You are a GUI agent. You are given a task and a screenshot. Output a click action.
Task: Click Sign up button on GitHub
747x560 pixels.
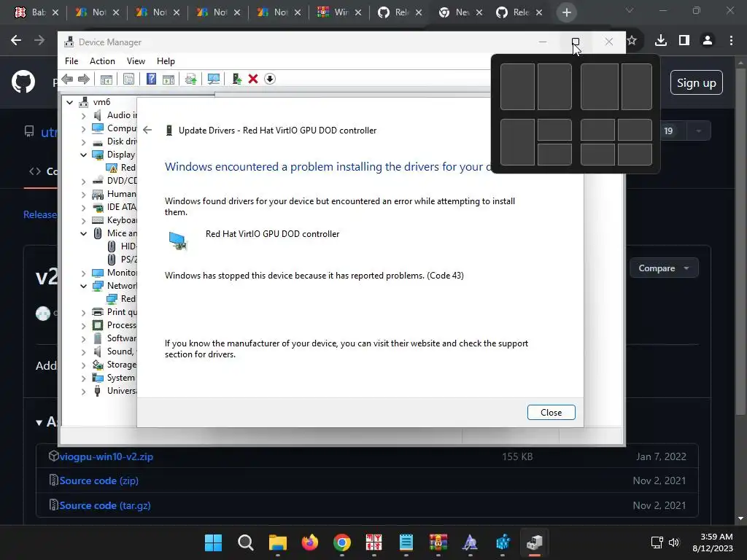[x=696, y=83]
